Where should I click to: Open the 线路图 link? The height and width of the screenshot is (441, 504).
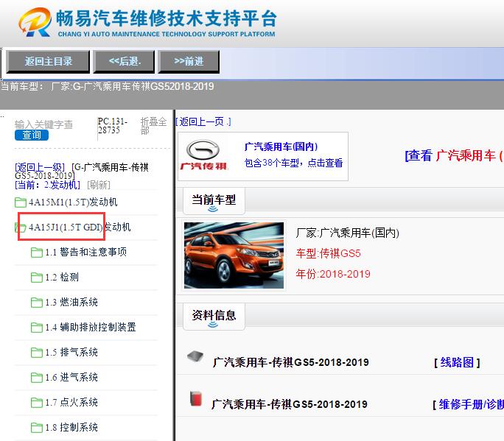(x=457, y=362)
